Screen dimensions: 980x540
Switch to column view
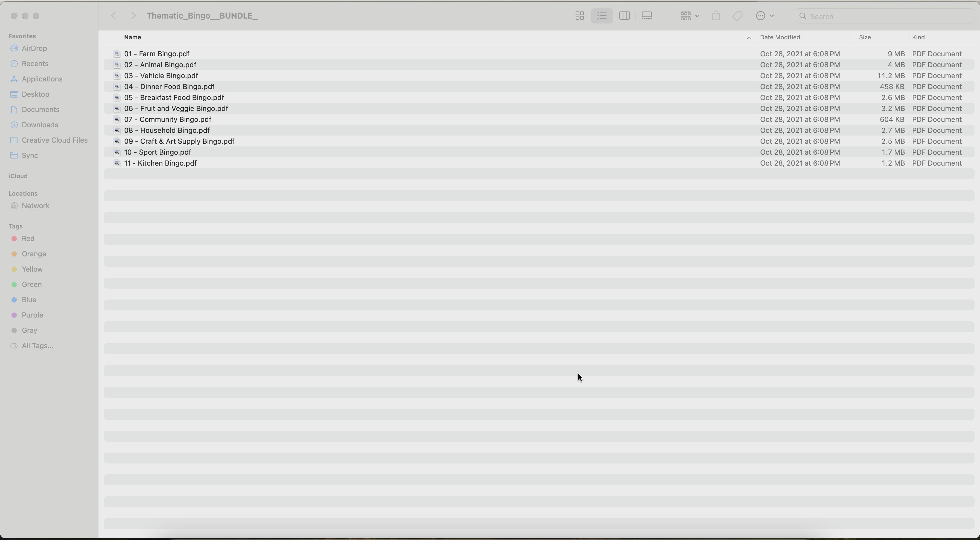(624, 16)
